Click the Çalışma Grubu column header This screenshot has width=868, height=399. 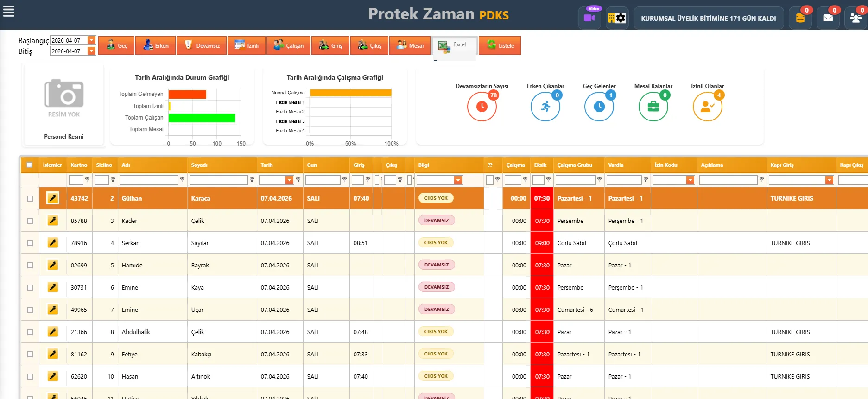[575, 165]
